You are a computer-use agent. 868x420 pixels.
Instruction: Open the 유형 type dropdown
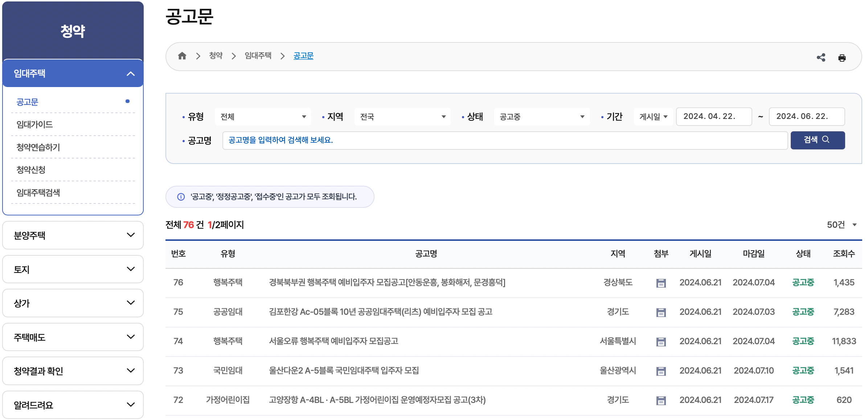[x=263, y=117]
